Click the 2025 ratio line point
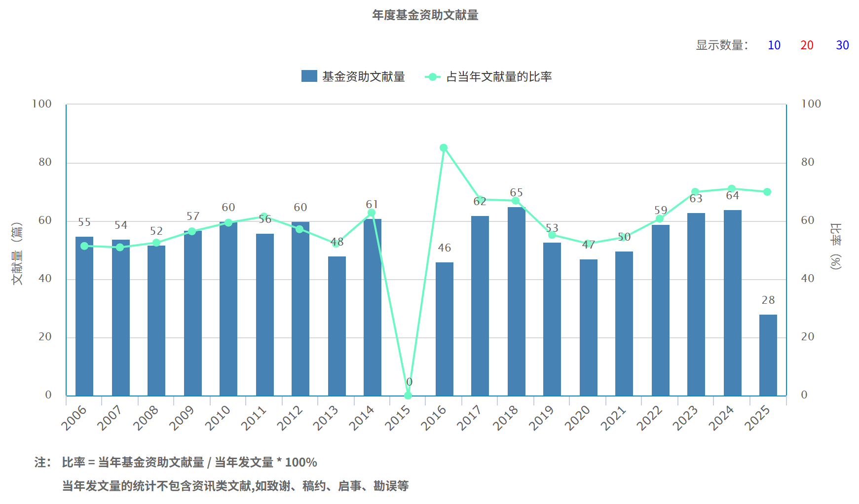This screenshot has height=504, width=859. (767, 192)
